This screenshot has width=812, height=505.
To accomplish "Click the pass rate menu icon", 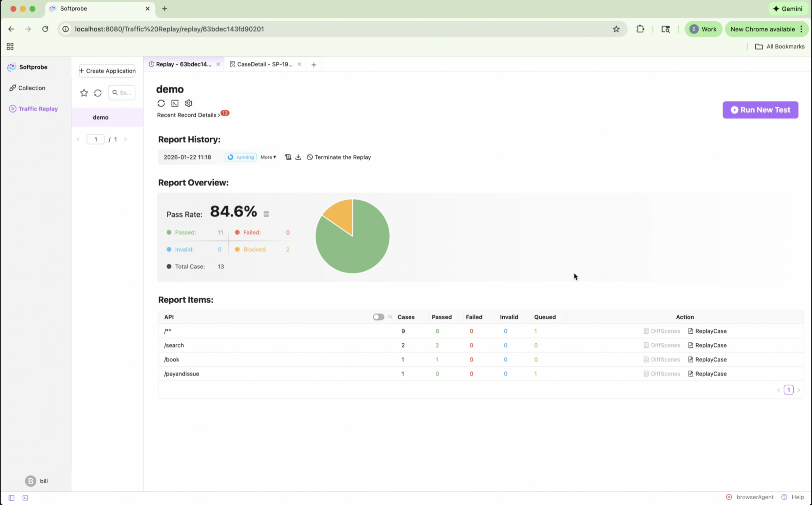I will click(266, 214).
